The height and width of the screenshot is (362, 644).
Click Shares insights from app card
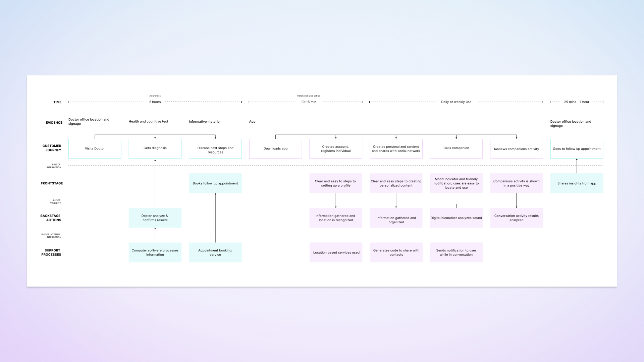click(x=577, y=183)
